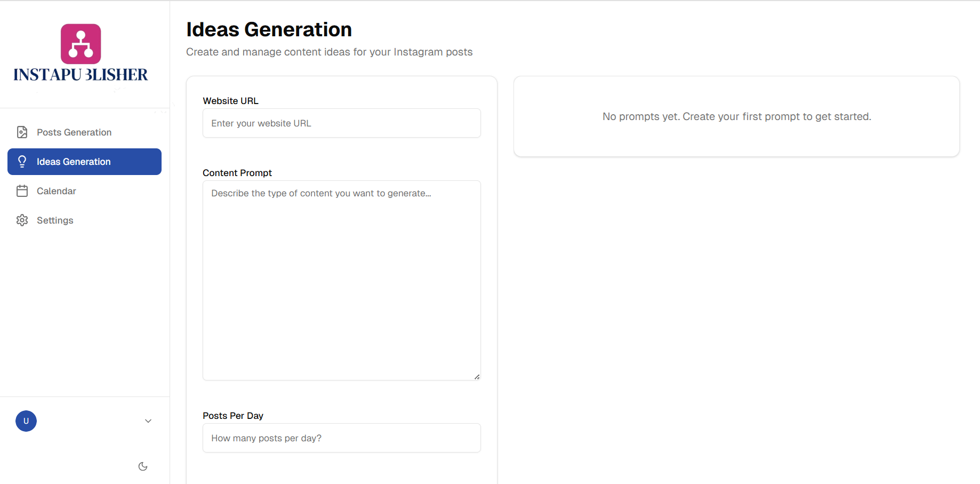Click the Posts Generation document icon
The height and width of the screenshot is (484, 980).
coord(22,132)
